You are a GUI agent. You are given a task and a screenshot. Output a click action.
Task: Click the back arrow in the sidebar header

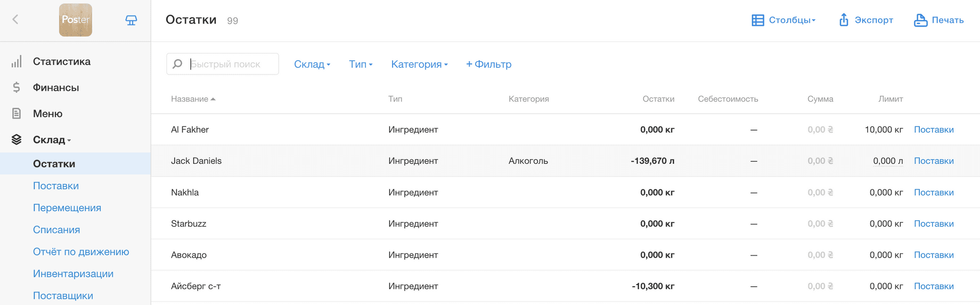click(x=15, y=19)
